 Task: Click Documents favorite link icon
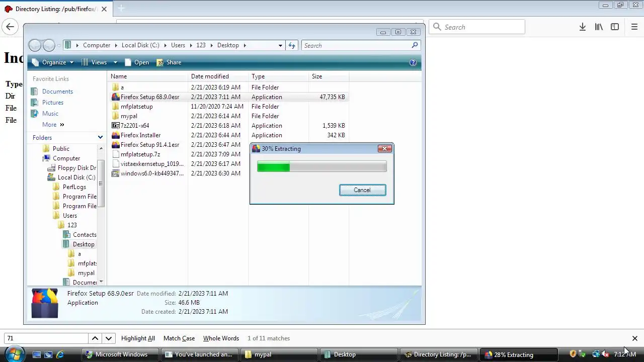[x=34, y=92]
